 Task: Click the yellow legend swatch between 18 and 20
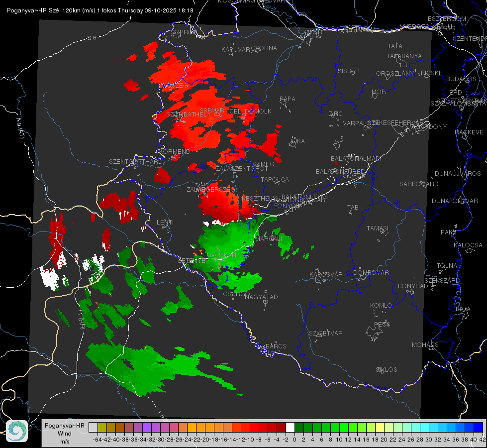(380, 427)
